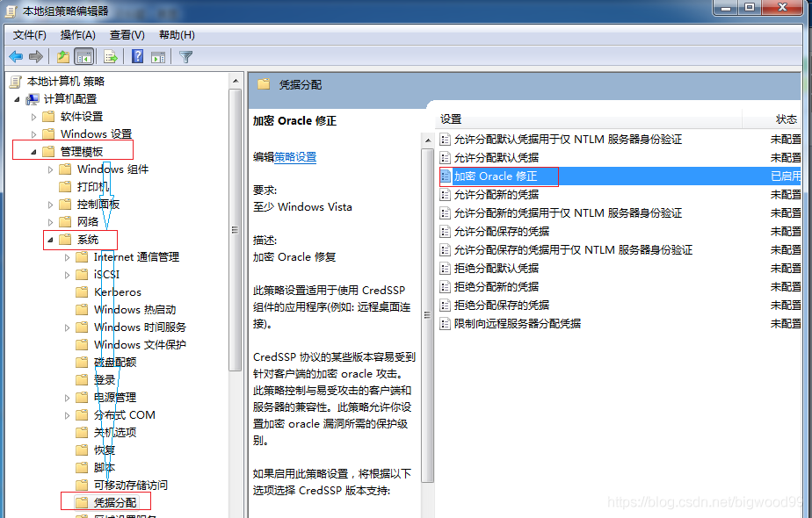Expand the iSCSI node
The width and height of the screenshot is (812, 518).
[x=67, y=276]
